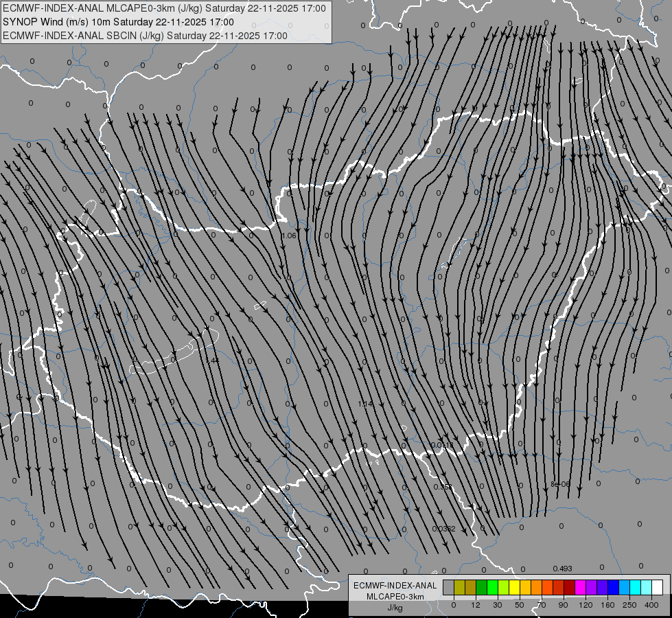The image size is (672, 618).
Task: Click the legend tick label 120
Action: tap(586, 605)
